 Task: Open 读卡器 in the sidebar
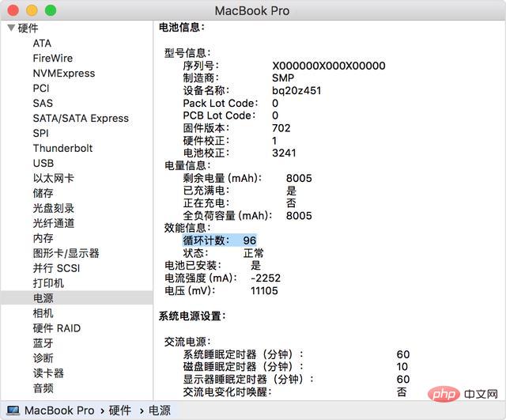coord(48,373)
